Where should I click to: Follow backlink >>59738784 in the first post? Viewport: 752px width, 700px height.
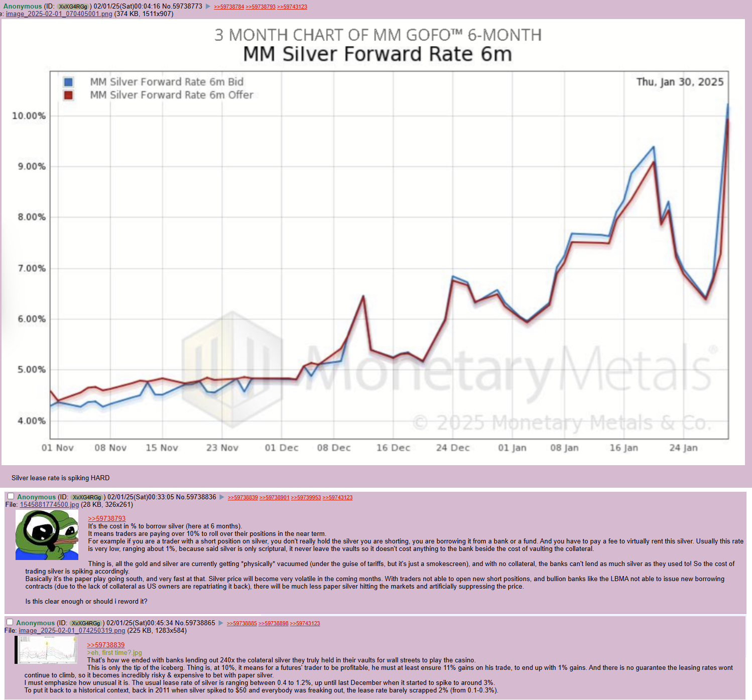click(x=229, y=7)
